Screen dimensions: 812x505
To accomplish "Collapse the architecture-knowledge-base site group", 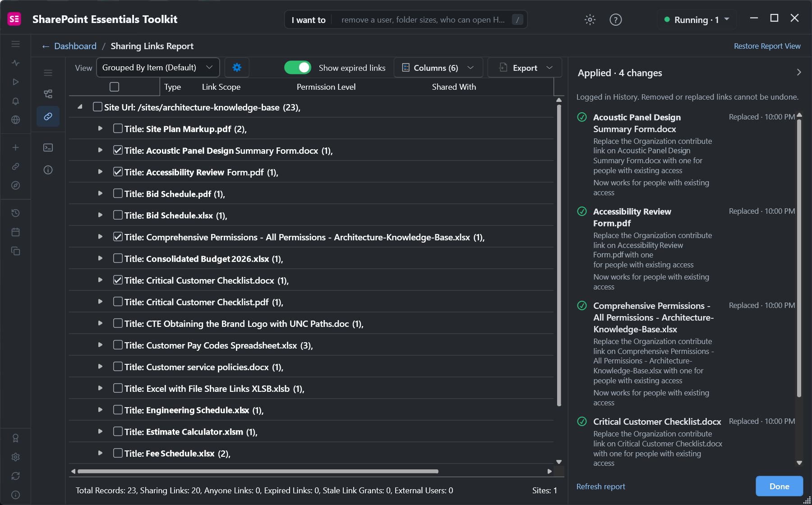I will pos(80,107).
